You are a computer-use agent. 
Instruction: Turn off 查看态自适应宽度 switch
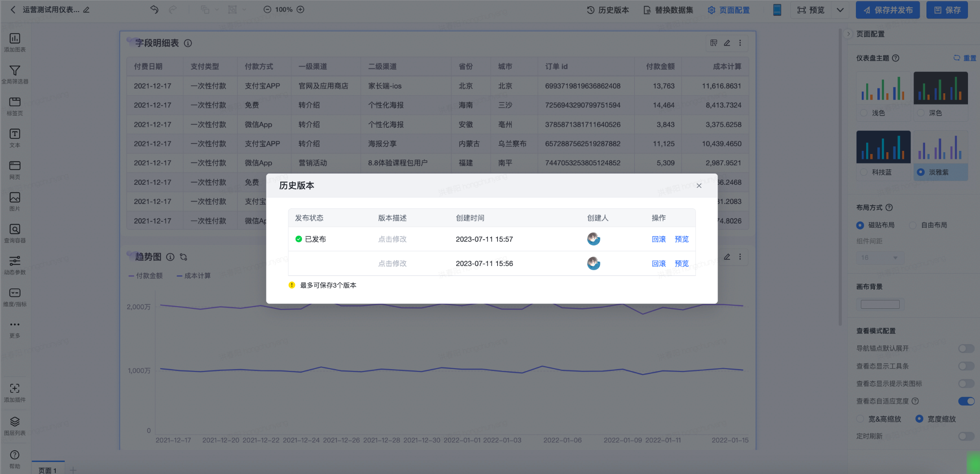tap(966, 401)
